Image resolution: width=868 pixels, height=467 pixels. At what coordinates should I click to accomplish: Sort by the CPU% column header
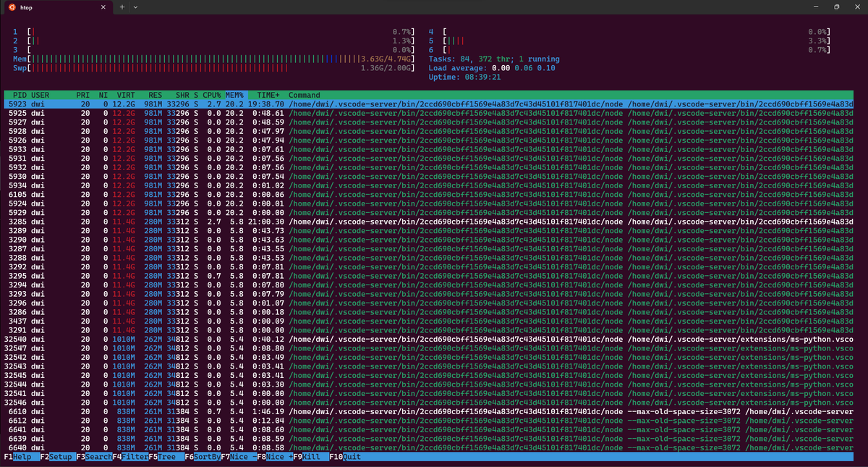pyautogui.click(x=212, y=95)
